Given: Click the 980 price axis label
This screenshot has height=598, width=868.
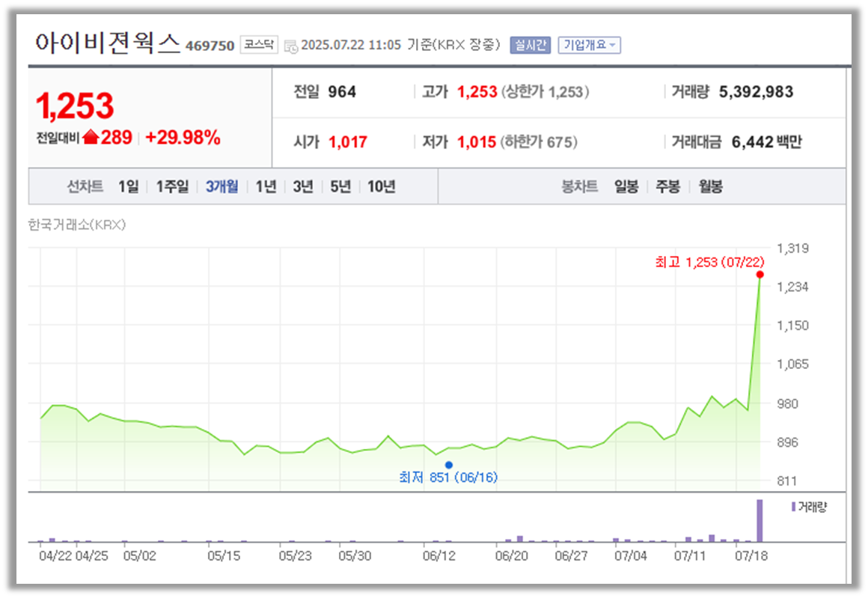Looking at the screenshot, I should [x=787, y=403].
